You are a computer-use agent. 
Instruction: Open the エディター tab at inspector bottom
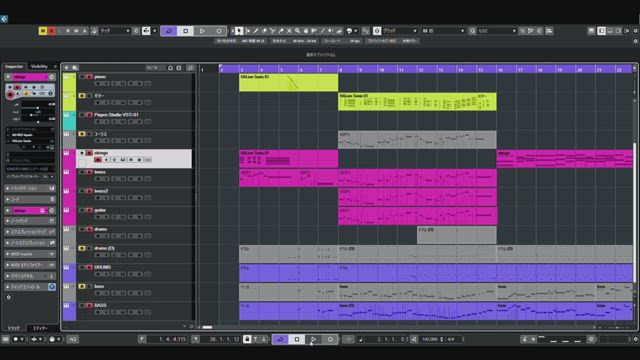click(40, 328)
